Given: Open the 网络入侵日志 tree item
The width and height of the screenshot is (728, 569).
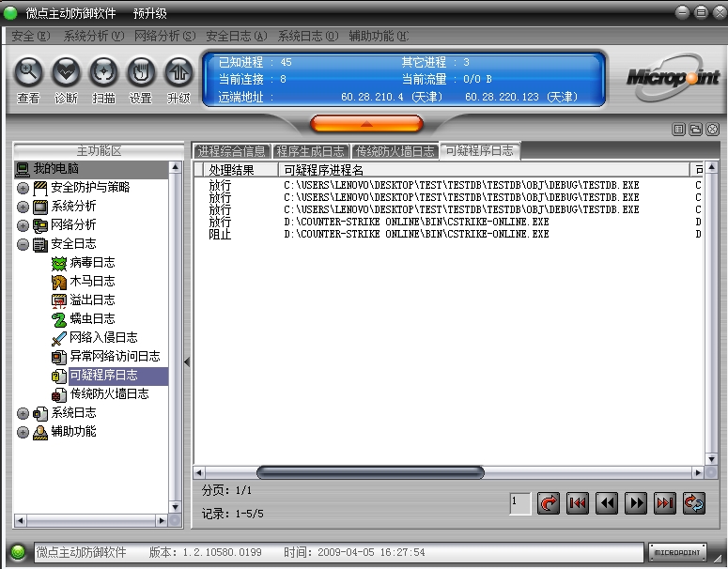Looking at the screenshot, I should point(103,338).
